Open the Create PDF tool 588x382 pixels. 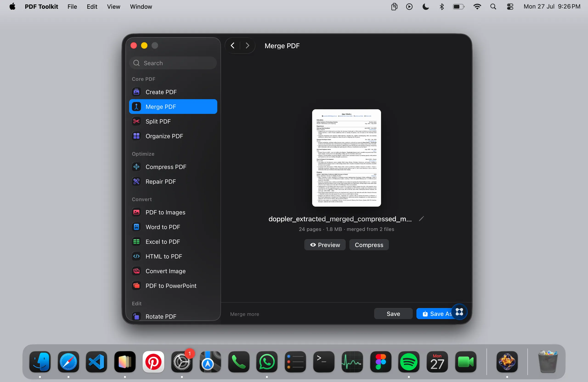pyautogui.click(x=173, y=92)
